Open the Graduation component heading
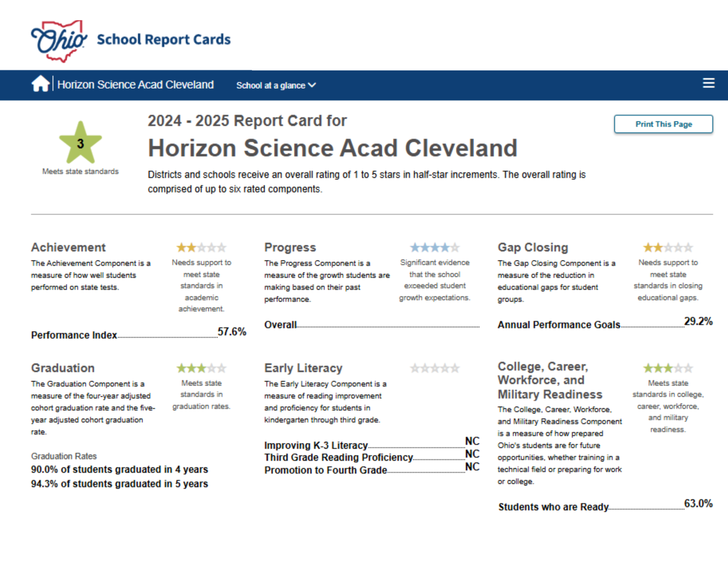Viewport: 728px width, 563px height. coord(63,368)
